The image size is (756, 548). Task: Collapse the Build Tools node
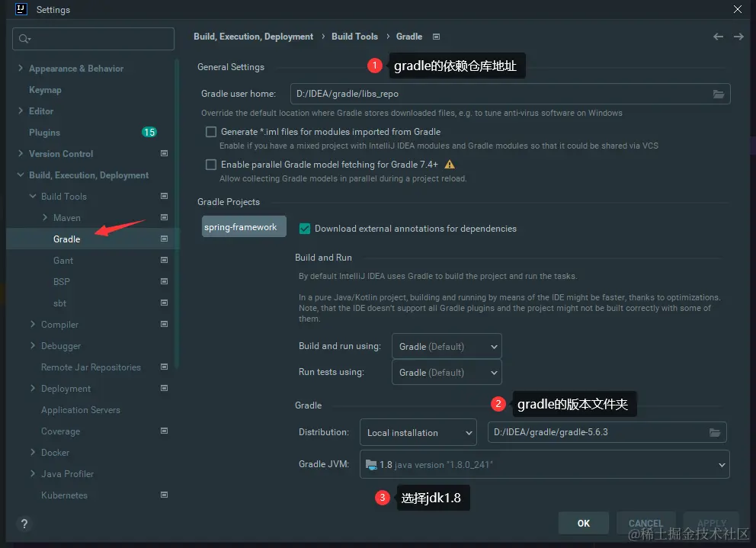click(x=32, y=196)
